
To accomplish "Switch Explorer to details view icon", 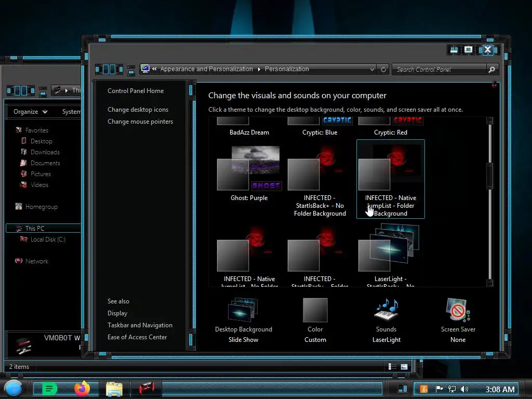I will click(x=392, y=366).
